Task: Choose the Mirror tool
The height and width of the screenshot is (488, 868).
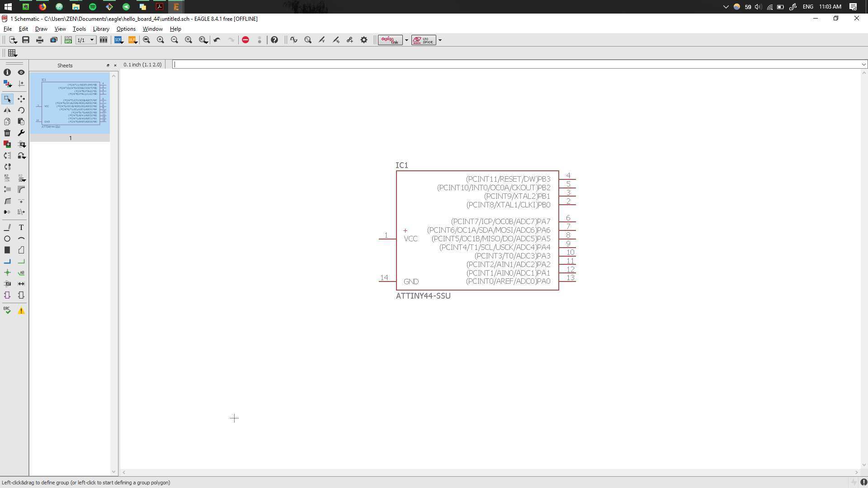Action: tap(7, 110)
